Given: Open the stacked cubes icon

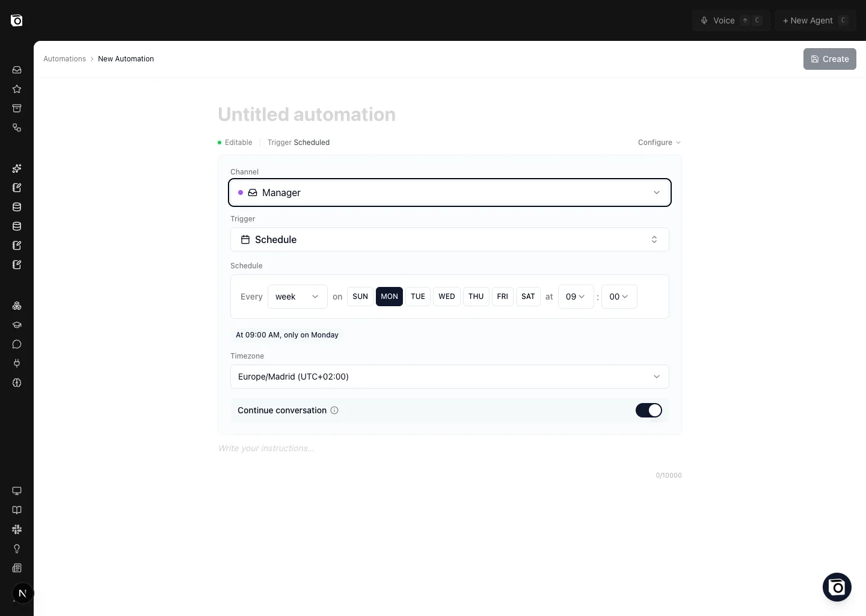Looking at the screenshot, I should click(17, 306).
